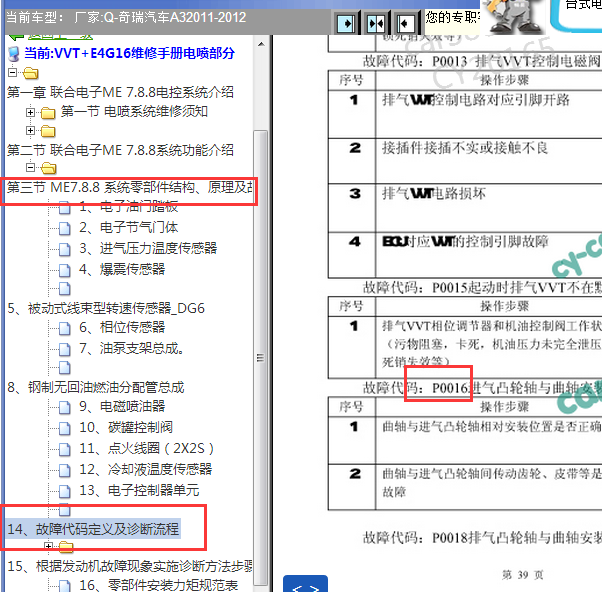The width and height of the screenshot is (602, 592).
Task: Click the right-arrow panel toolbar icon
Action: pos(346,23)
